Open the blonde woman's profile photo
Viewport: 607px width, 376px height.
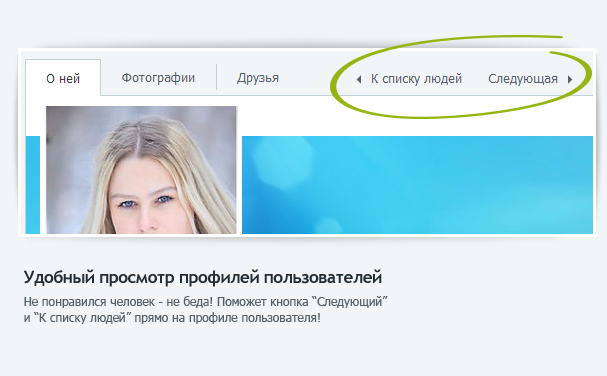click(141, 170)
